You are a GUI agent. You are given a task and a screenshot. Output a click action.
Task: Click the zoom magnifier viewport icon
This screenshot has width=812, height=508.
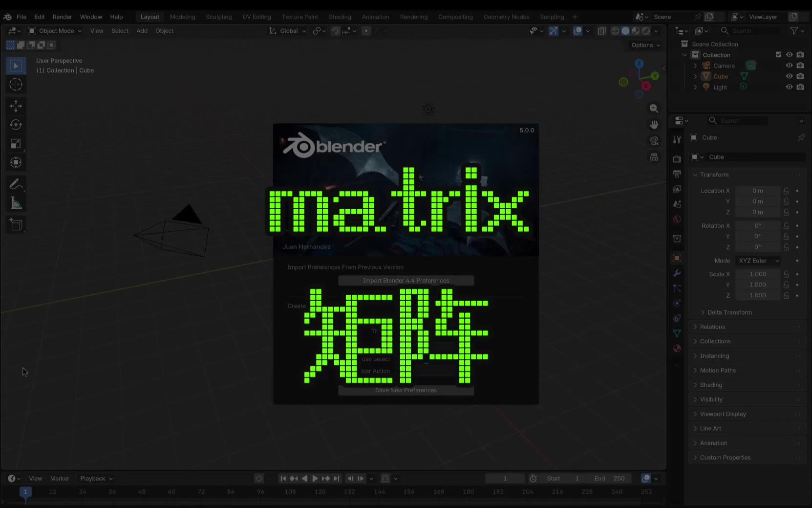coord(654,109)
